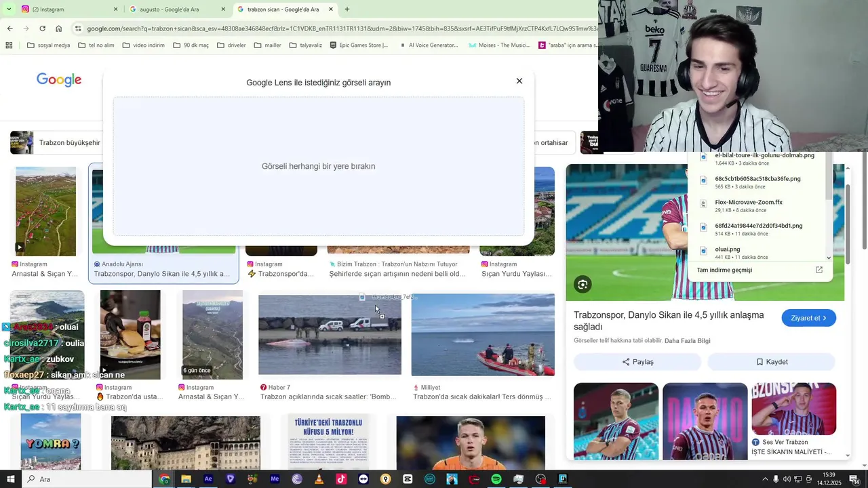Show hidden system tray icons

tap(765, 479)
